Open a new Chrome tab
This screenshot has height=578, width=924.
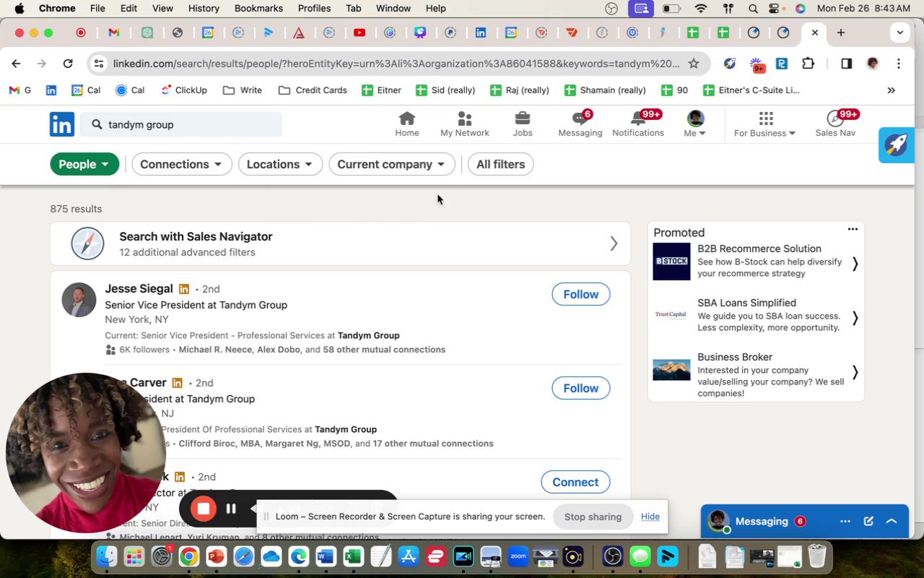841,33
